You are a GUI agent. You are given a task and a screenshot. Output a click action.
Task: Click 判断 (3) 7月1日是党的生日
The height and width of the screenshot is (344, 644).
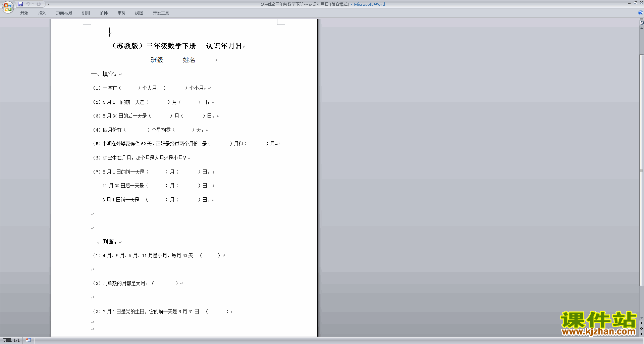tap(161, 311)
